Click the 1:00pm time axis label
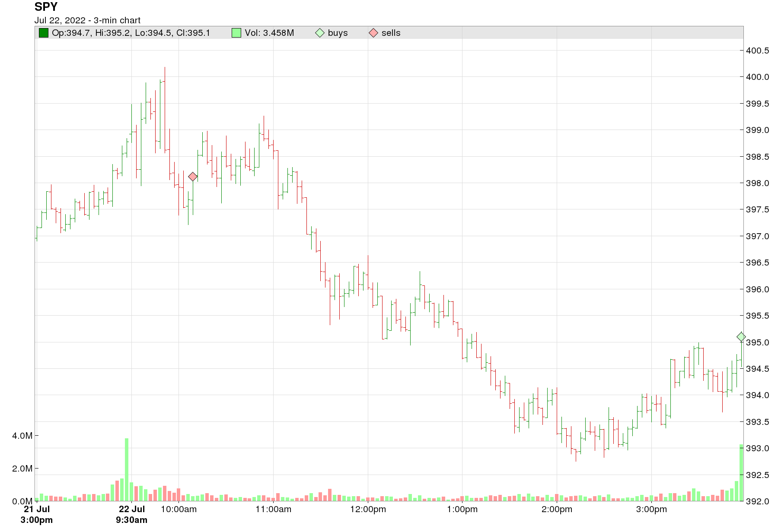 pyautogui.click(x=462, y=510)
